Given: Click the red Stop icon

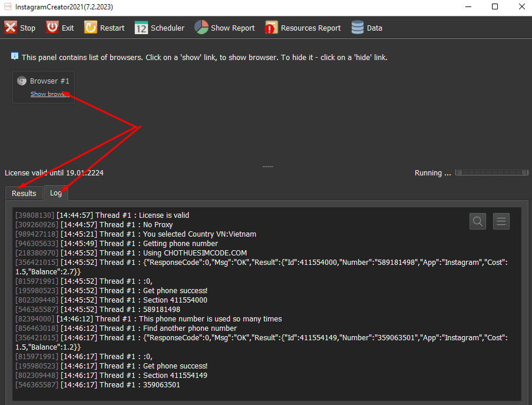Looking at the screenshot, I should pyautogui.click(x=11, y=28).
